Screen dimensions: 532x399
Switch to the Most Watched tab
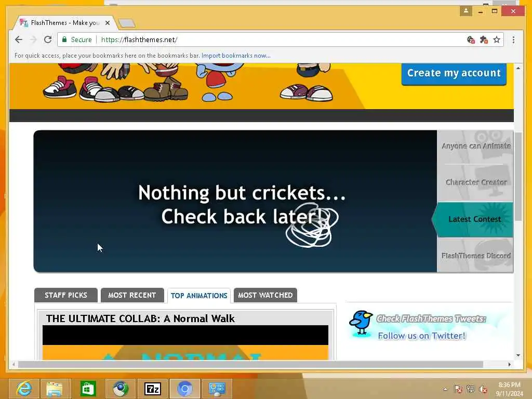pos(265,295)
